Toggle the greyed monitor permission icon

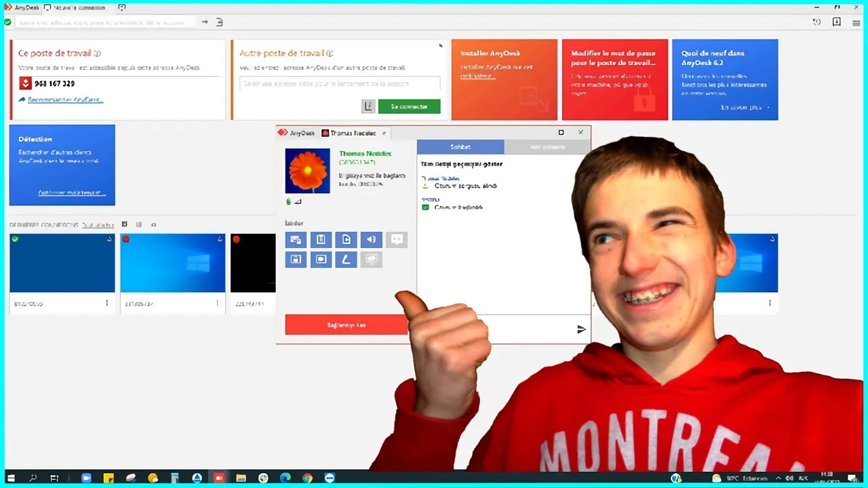point(371,259)
